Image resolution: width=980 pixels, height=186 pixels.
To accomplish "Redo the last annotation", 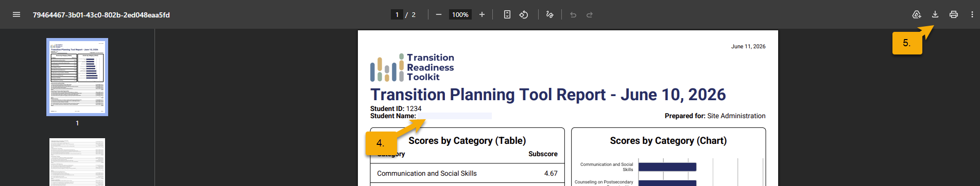I will pos(590,14).
